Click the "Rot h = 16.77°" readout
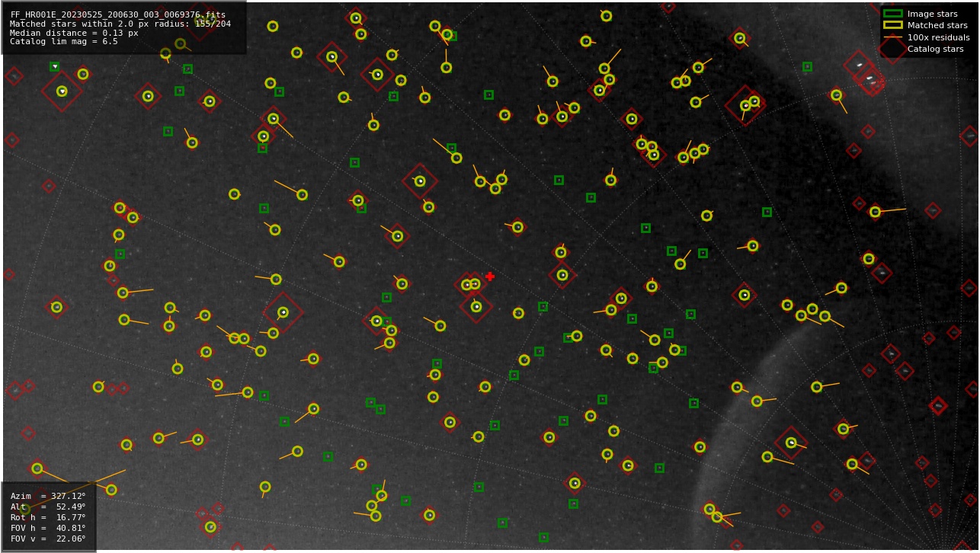 48,517
